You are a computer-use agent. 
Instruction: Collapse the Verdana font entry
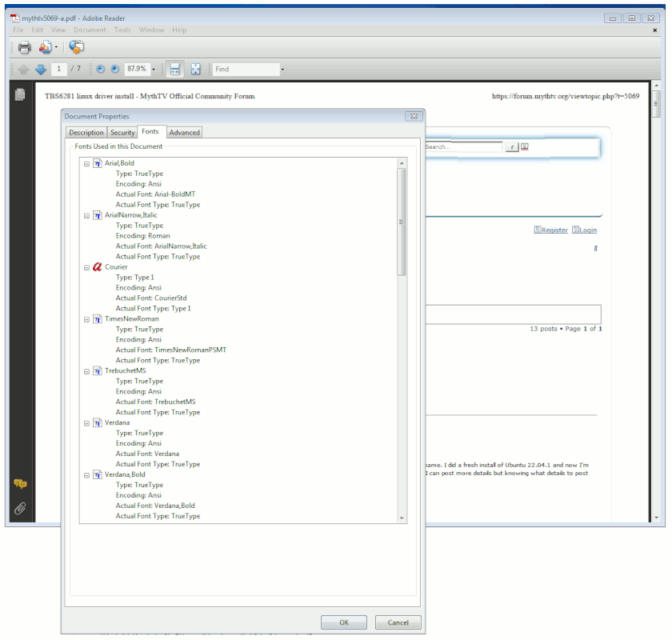(x=86, y=423)
